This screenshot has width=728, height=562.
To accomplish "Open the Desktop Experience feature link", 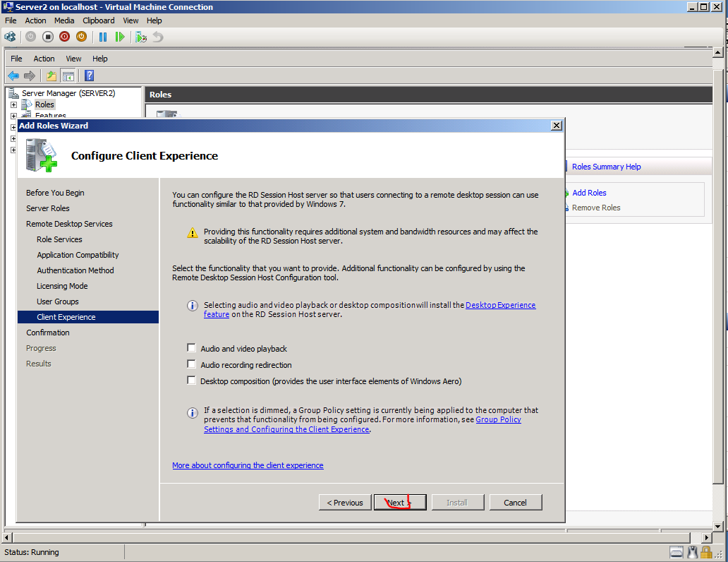I will point(501,305).
